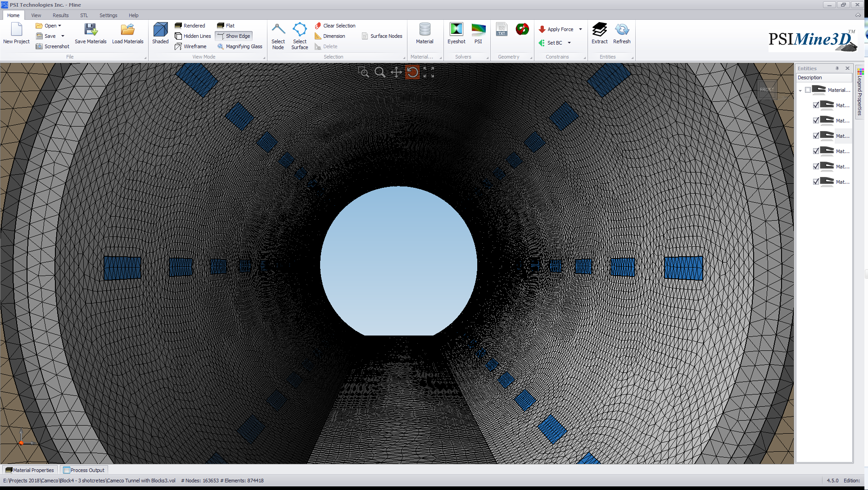The height and width of the screenshot is (490, 868).
Task: Click the Open button
Action: [x=46, y=26]
